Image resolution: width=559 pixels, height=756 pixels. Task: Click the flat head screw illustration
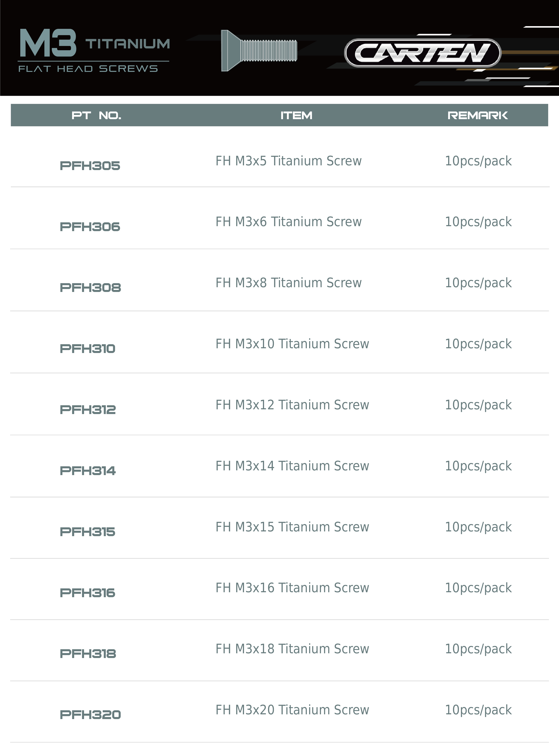point(259,51)
